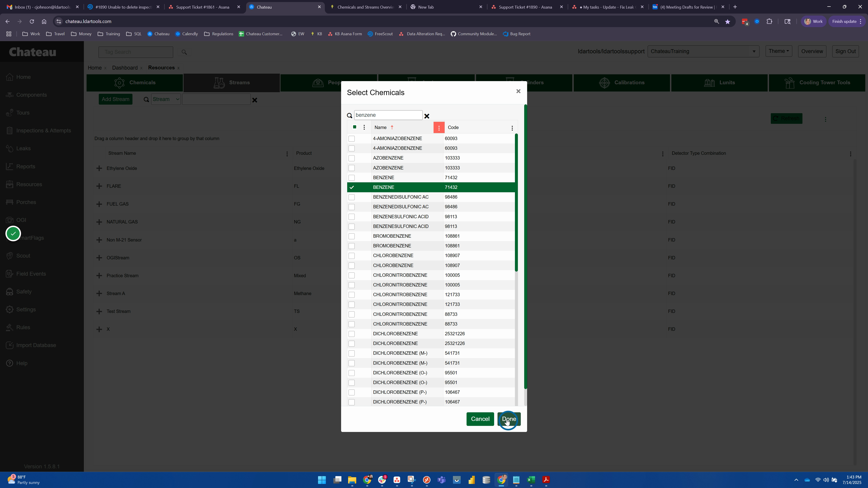Switch to the Chemicals resource tab

[135, 83]
